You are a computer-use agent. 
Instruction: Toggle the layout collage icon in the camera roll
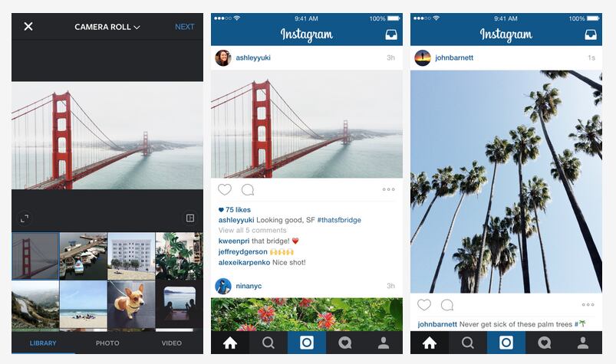pos(190,218)
